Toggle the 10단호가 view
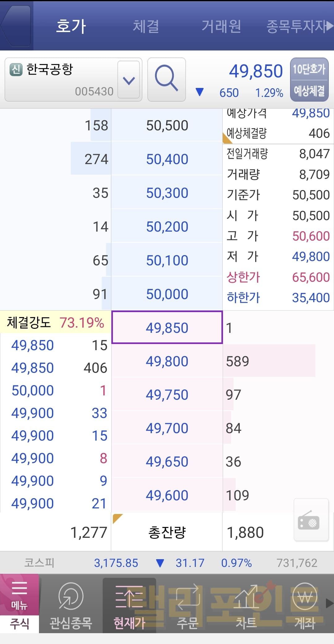334x644 pixels. click(x=309, y=69)
